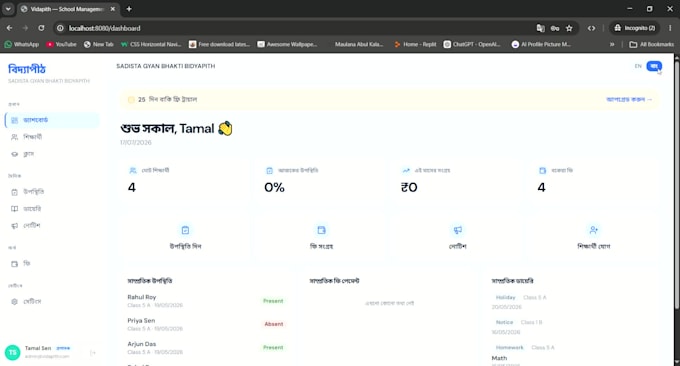This screenshot has width=680, height=366.
Task: Bookmark this page with the star icon
Action: pyautogui.click(x=569, y=28)
